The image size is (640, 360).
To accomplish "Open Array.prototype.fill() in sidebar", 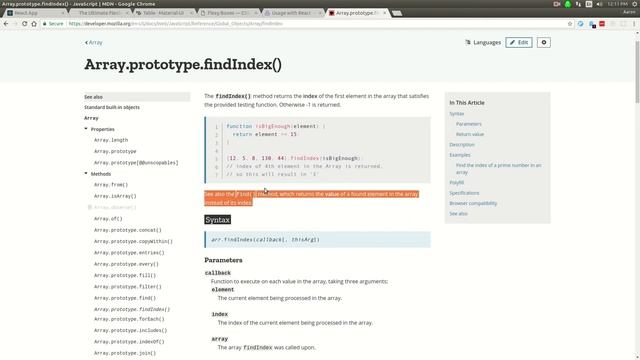I will point(125,276).
